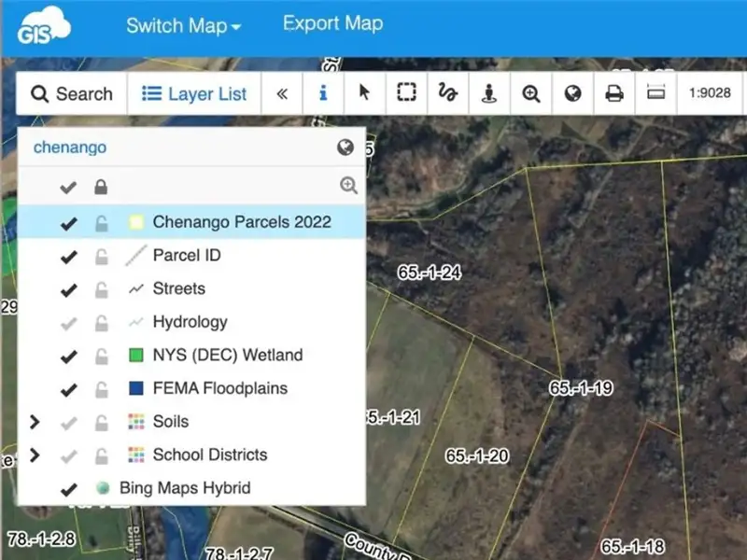Choose the freehand draw tool
Viewport: 747px width, 560px height.
tap(447, 94)
